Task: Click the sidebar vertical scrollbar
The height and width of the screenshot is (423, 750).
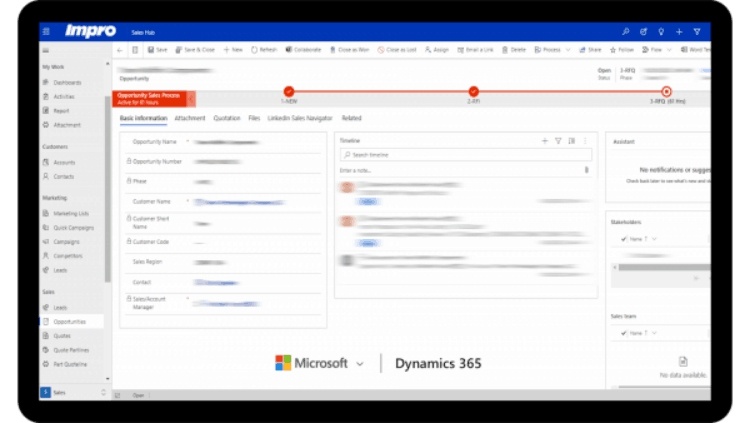Action: [x=107, y=189]
